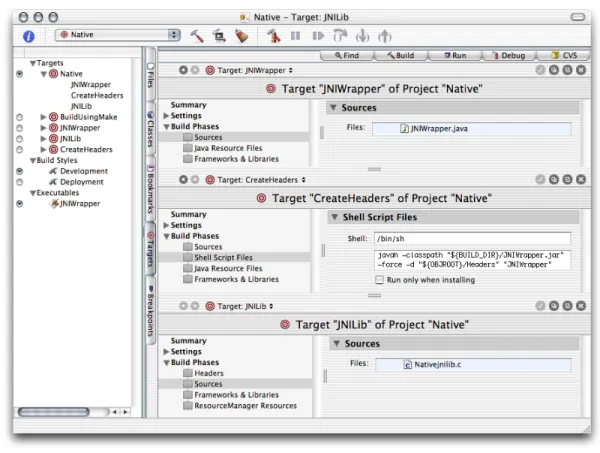The width and height of the screenshot is (600, 453).
Task: Click the Shell Script Files phase icon
Action: [x=188, y=257]
